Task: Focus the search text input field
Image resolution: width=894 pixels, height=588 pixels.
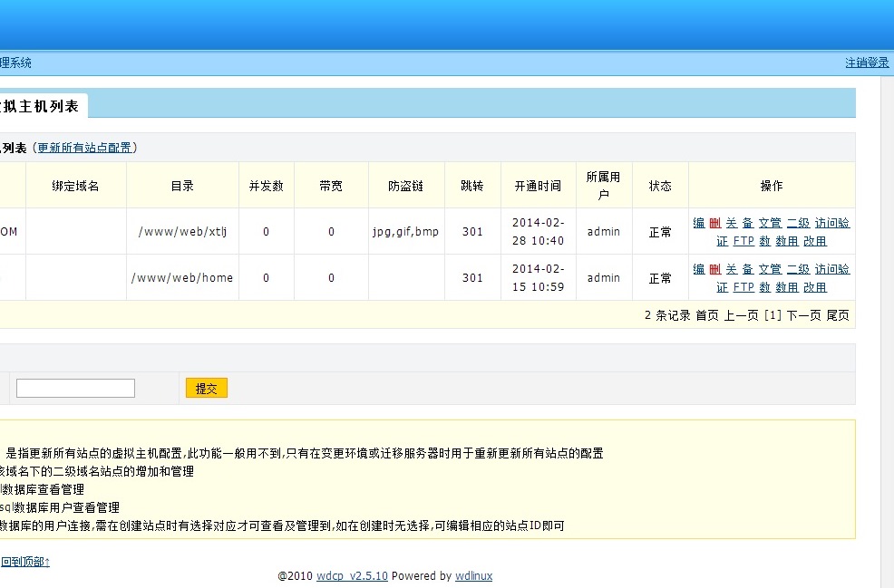Action: click(75, 389)
